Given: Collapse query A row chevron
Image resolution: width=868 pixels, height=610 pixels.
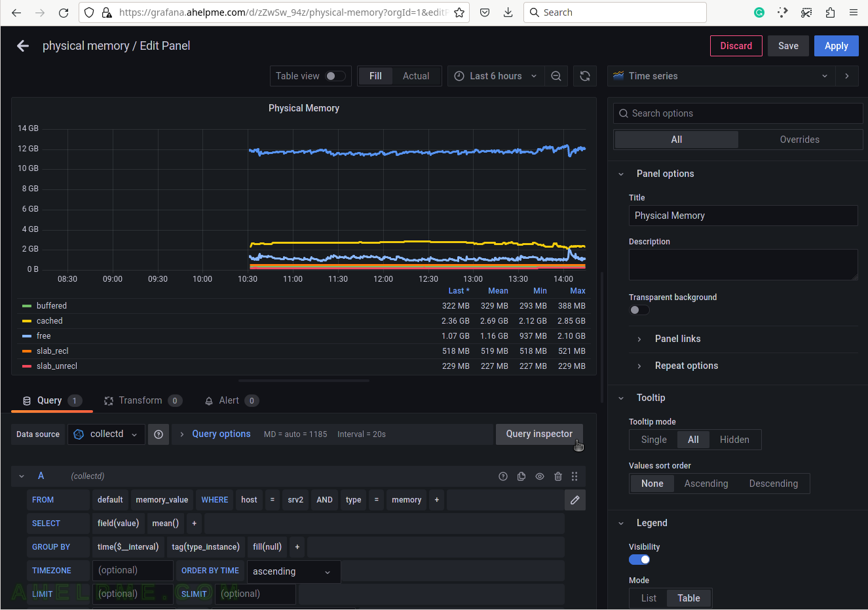Looking at the screenshot, I should 22,476.
